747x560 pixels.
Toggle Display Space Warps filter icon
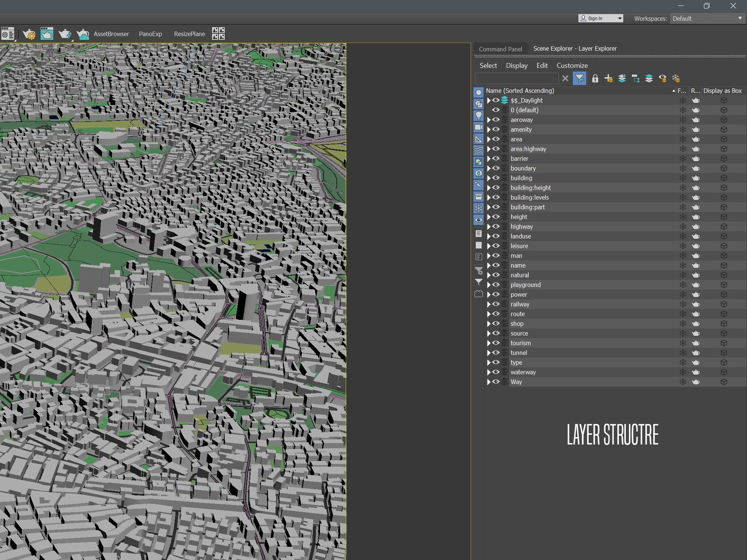pos(479,150)
